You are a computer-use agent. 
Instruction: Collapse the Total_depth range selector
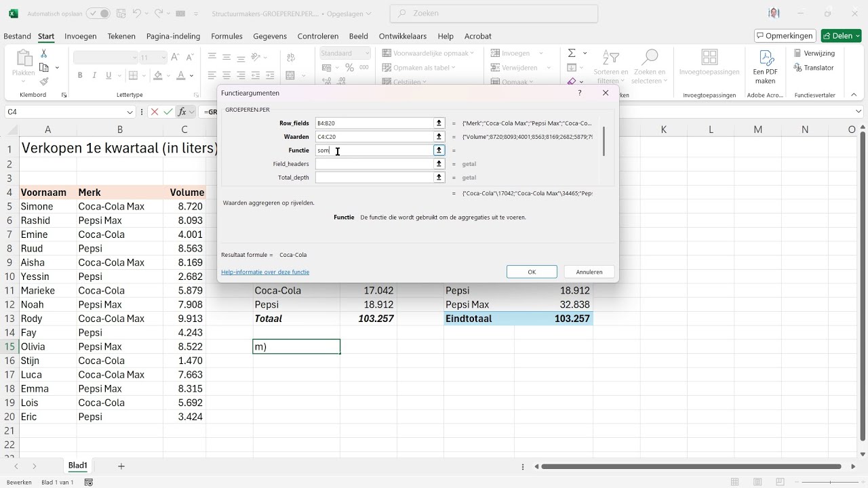point(439,177)
